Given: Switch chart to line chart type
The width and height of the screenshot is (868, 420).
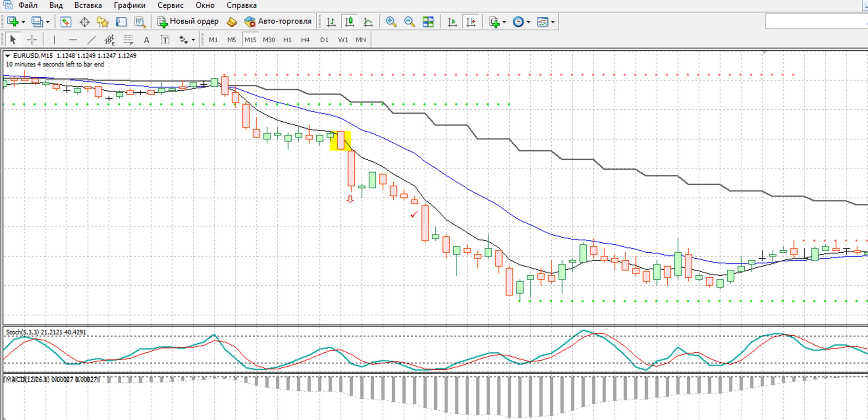Looking at the screenshot, I should coord(368,22).
